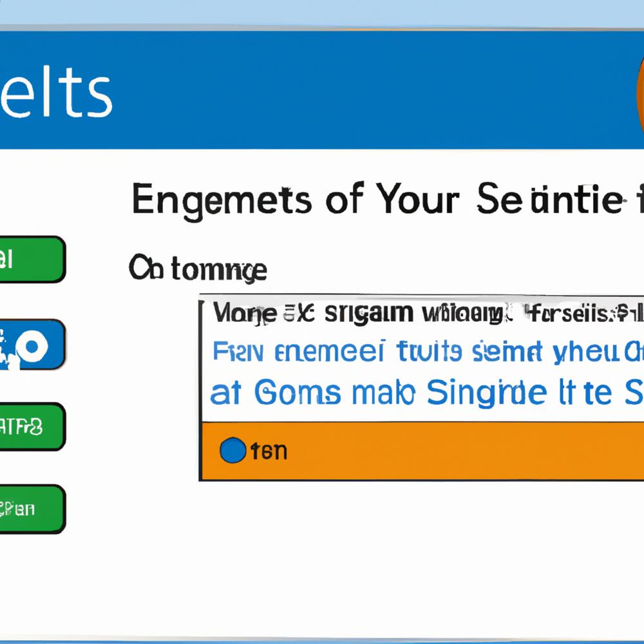Click the 'elts' title logo in banner
Viewport: 644px width, 644px height.
coord(55,95)
